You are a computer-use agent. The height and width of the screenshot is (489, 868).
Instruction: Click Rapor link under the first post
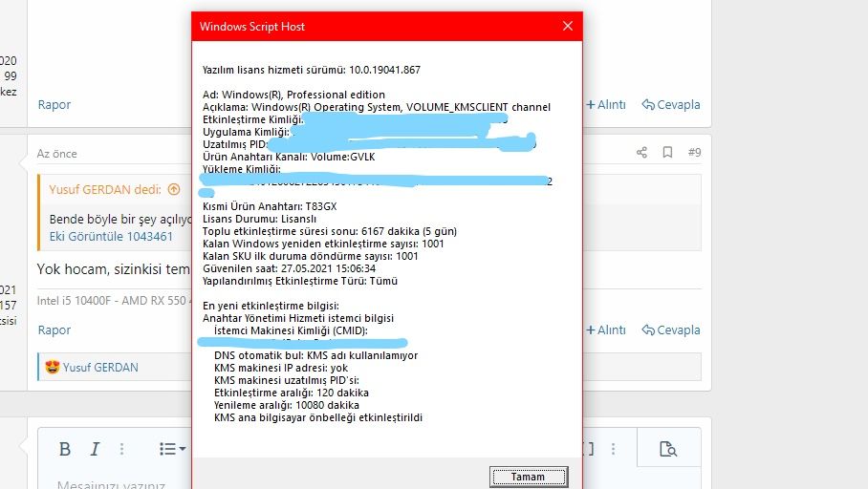(54, 104)
